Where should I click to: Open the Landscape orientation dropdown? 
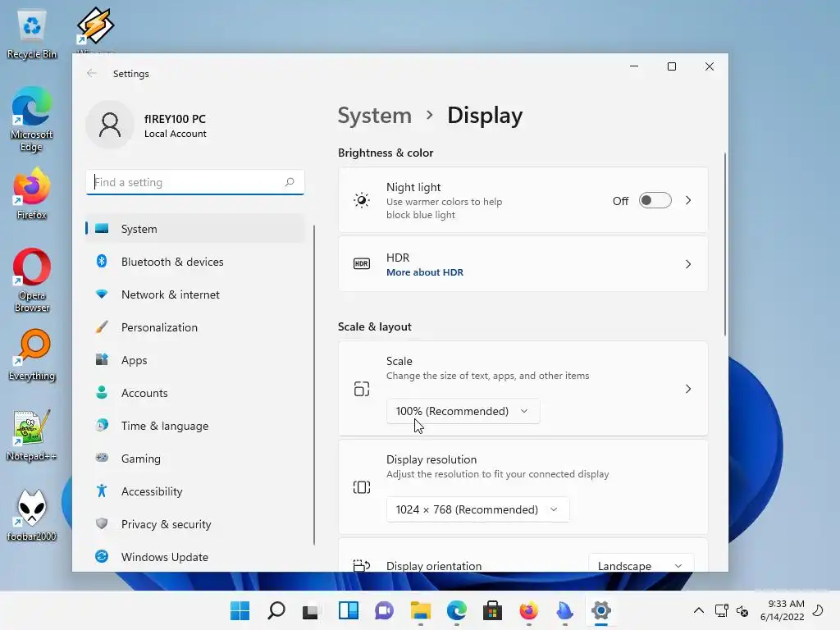coord(641,563)
